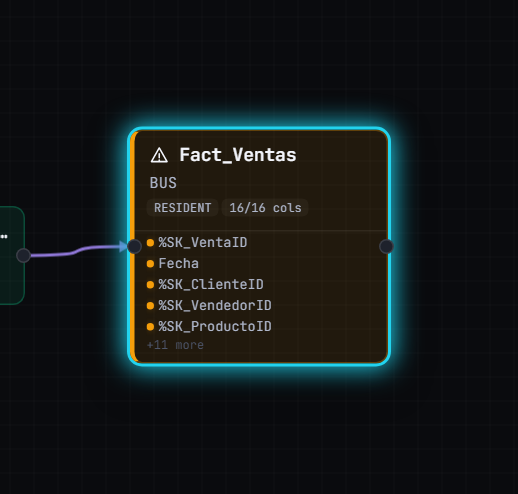Viewport: 518px width, 494px height.
Task: Expand the +11 more fields list
Action: click(x=175, y=345)
